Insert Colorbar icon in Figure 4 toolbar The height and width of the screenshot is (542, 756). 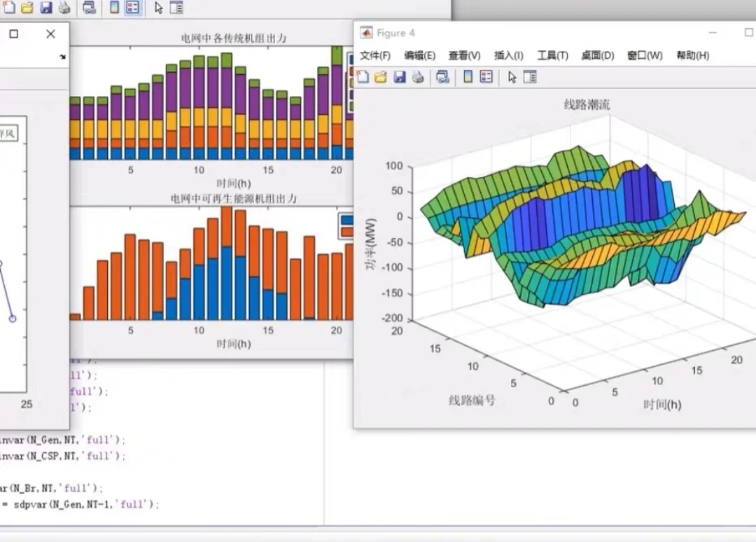[468, 76]
